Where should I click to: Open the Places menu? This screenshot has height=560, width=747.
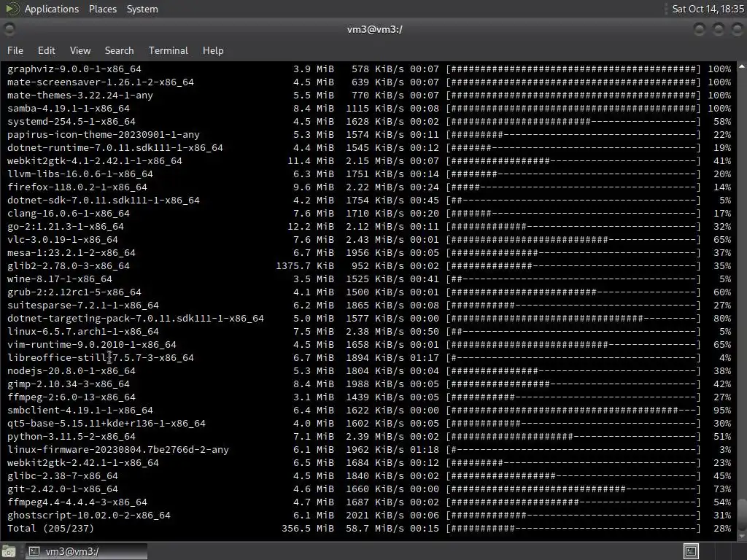(102, 9)
